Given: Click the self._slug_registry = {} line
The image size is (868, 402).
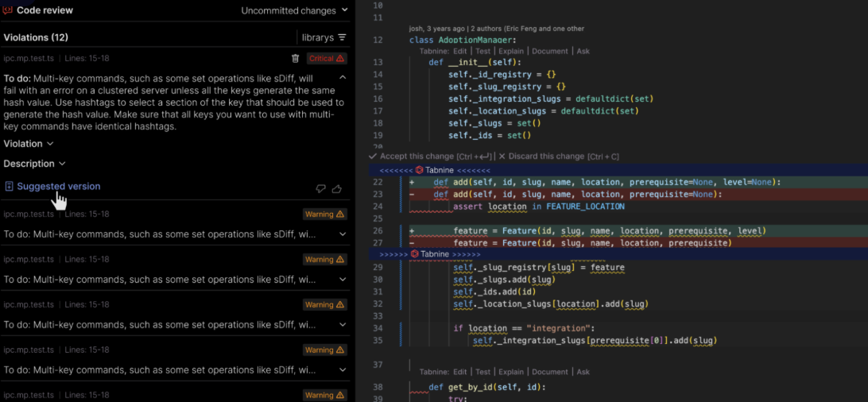Looking at the screenshot, I should coord(507,87).
